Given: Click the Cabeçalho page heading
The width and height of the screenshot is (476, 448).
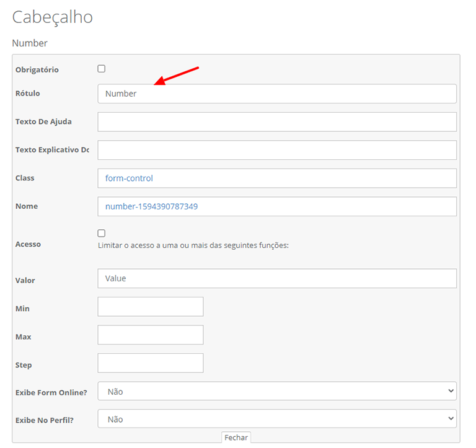Looking at the screenshot, I should [53, 17].
